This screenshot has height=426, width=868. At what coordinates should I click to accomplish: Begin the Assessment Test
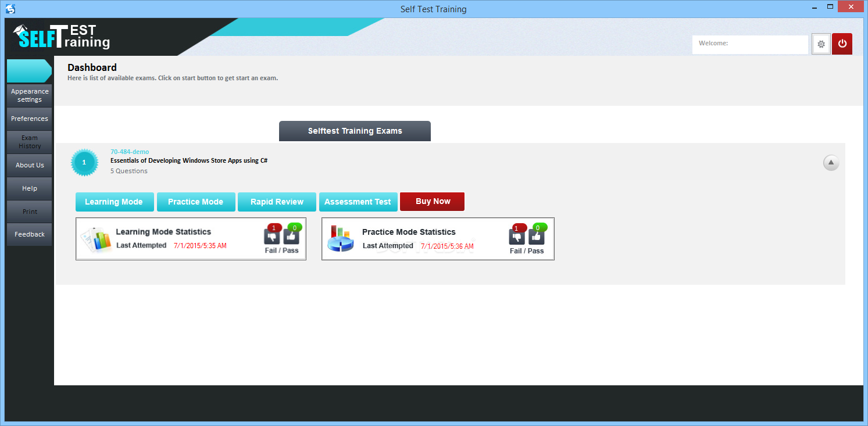358,202
